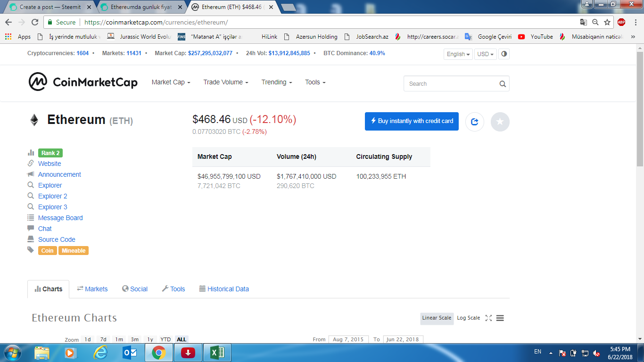
Task: Open the USD currency dropdown
Action: [485, 54]
